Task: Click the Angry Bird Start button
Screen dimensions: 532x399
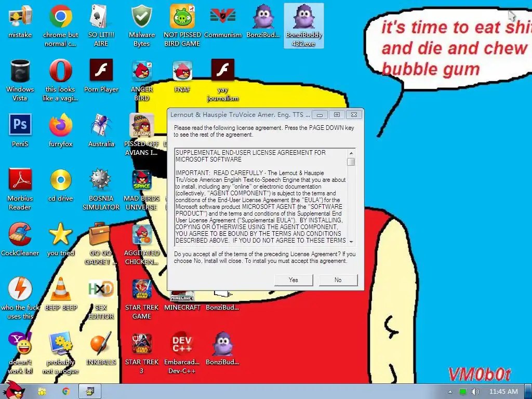Action: (x=15, y=390)
